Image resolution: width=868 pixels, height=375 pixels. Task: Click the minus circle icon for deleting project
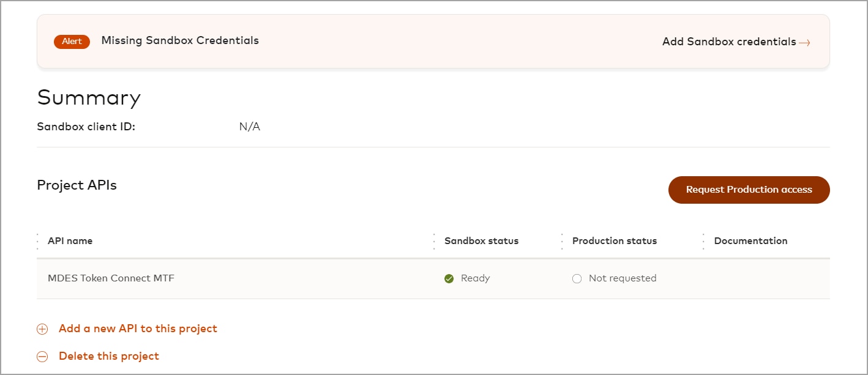[x=42, y=357]
